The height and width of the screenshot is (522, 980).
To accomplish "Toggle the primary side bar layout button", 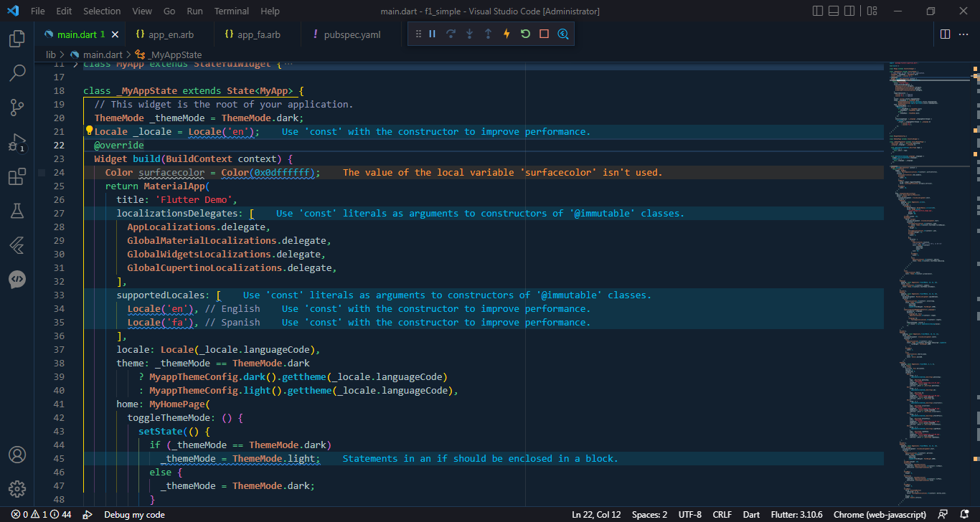I will pyautogui.click(x=818, y=11).
